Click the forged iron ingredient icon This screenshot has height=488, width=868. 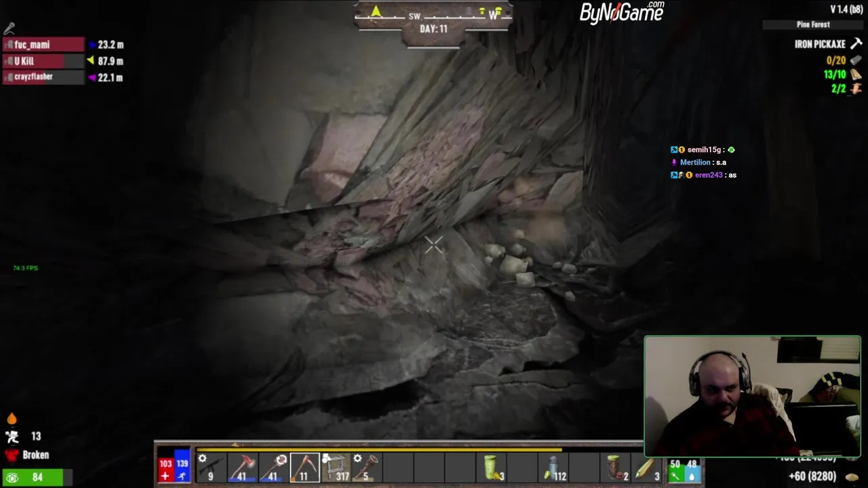(x=855, y=60)
